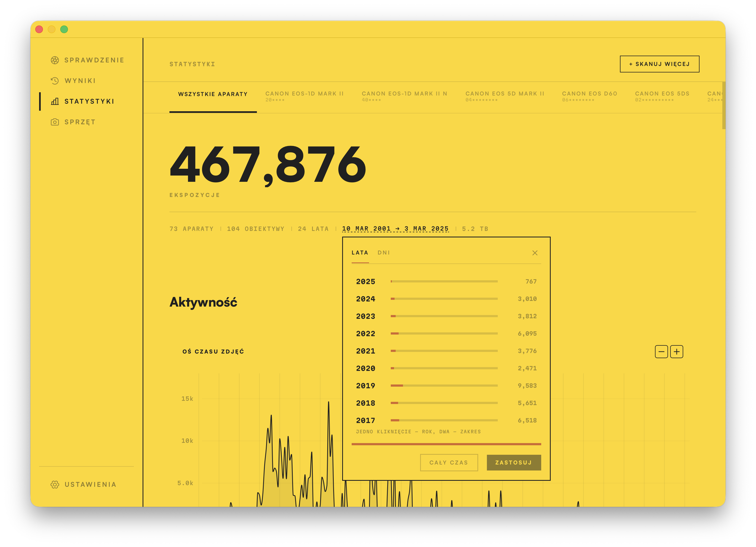Select year 2019 row
Viewport: 756px width, 547px height.
coord(446,386)
